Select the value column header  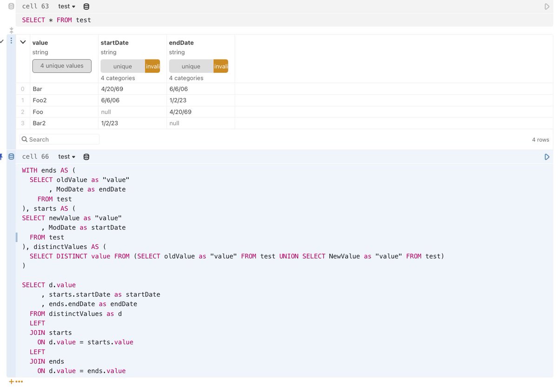click(40, 43)
